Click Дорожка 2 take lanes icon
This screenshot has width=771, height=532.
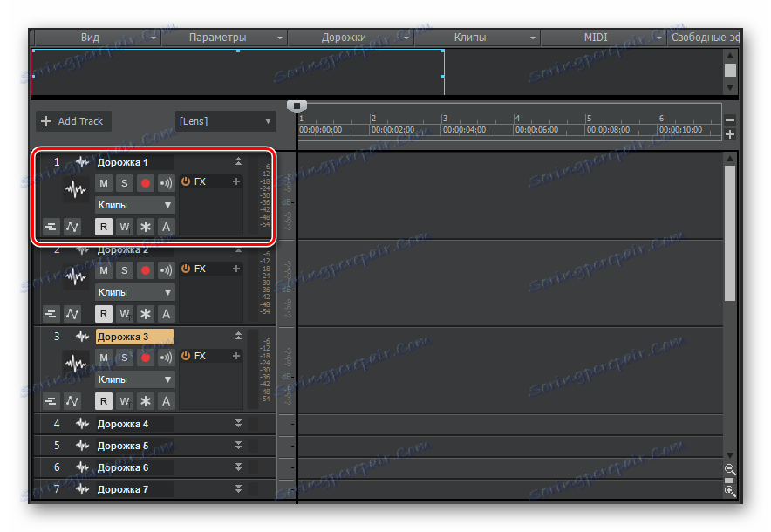[x=51, y=314]
